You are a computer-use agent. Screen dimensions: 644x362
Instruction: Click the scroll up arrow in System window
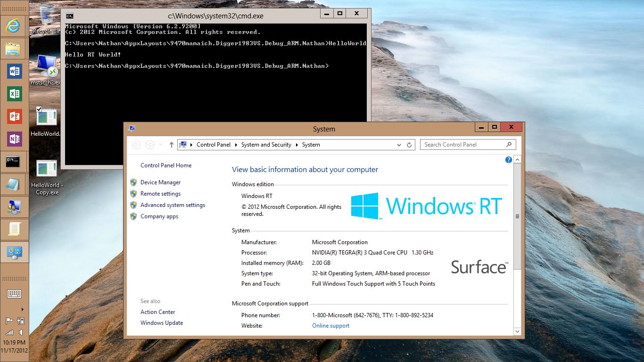[x=517, y=160]
